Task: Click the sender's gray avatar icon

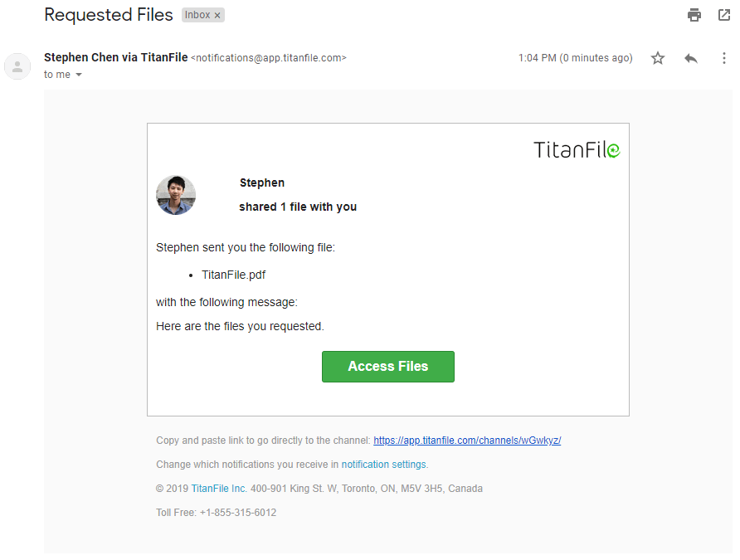Action: coord(17,66)
